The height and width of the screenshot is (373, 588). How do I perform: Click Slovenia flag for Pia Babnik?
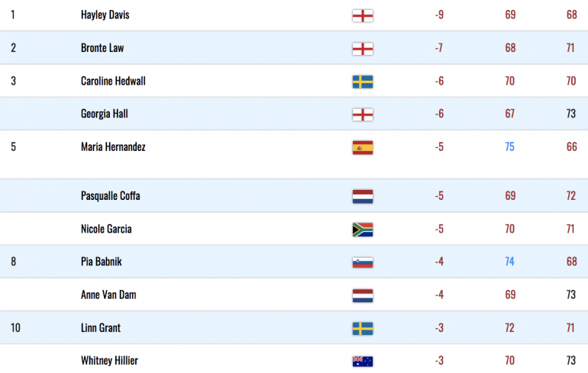[363, 262]
